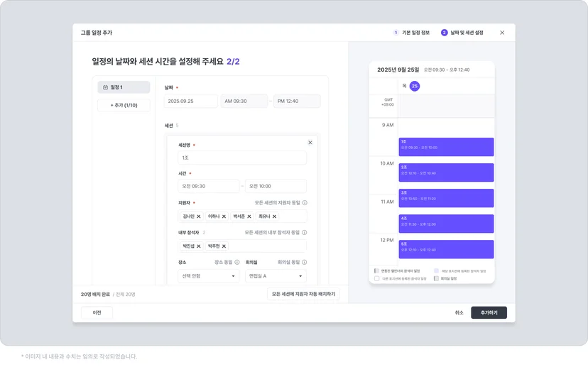Add another schedule with + 추가 (1/10)
588x367 pixels.
click(124, 105)
